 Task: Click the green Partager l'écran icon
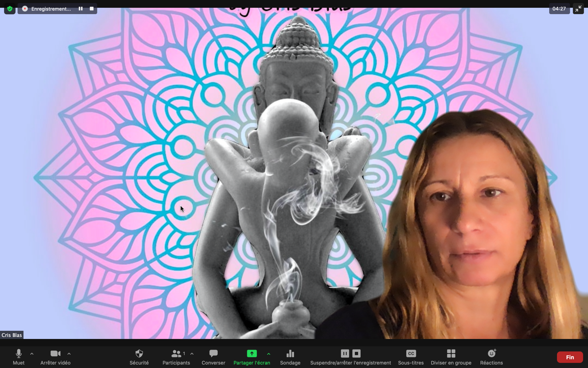pos(252,353)
